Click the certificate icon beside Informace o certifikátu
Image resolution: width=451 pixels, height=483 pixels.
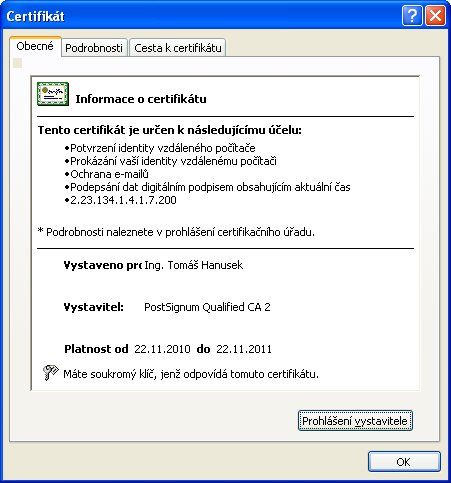pos(53,94)
